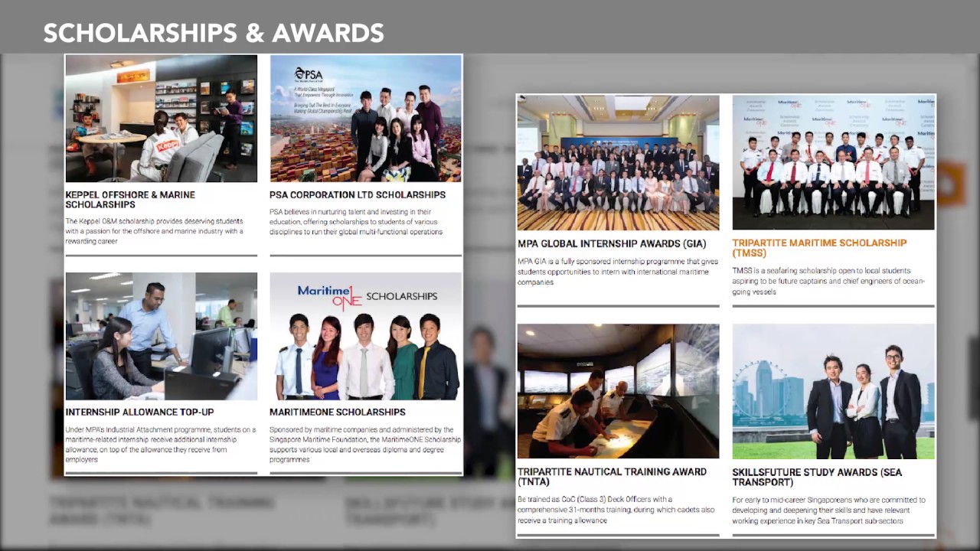Open the Tripartite Nautical Training Award (TNTA) link
This screenshot has width=980, height=551.
point(612,477)
